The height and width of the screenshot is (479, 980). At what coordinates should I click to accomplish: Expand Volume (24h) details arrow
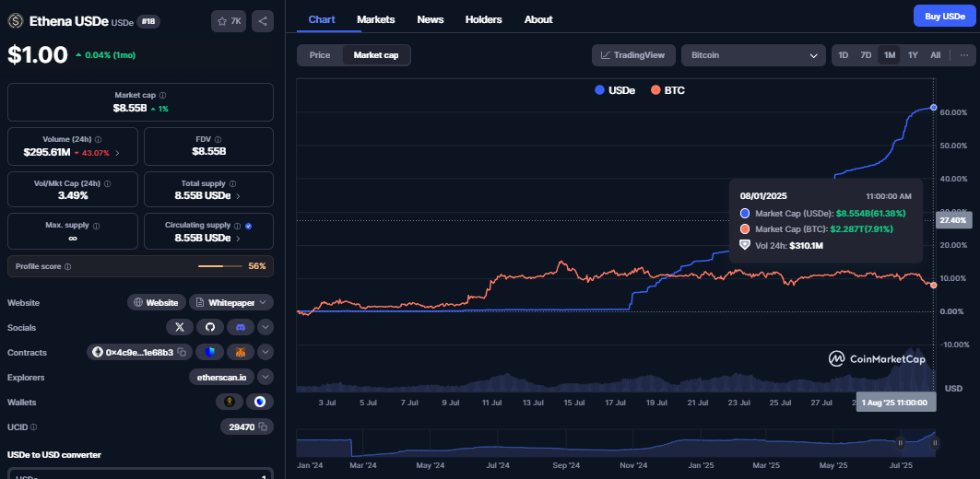point(117,152)
